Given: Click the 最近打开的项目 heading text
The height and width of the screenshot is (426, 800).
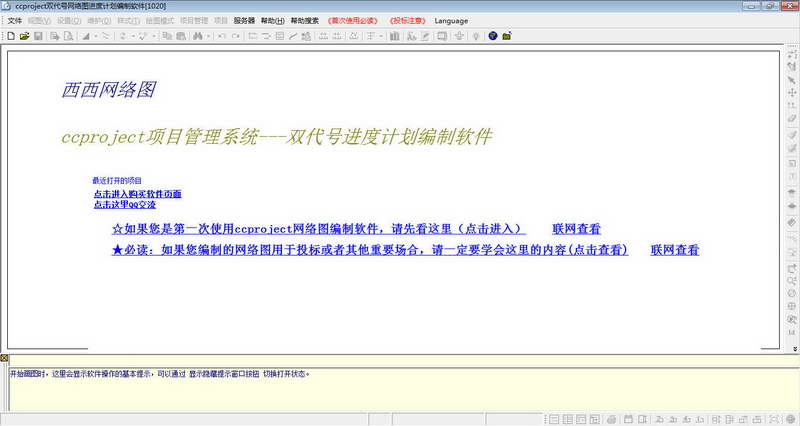Looking at the screenshot, I should pyautogui.click(x=117, y=181).
